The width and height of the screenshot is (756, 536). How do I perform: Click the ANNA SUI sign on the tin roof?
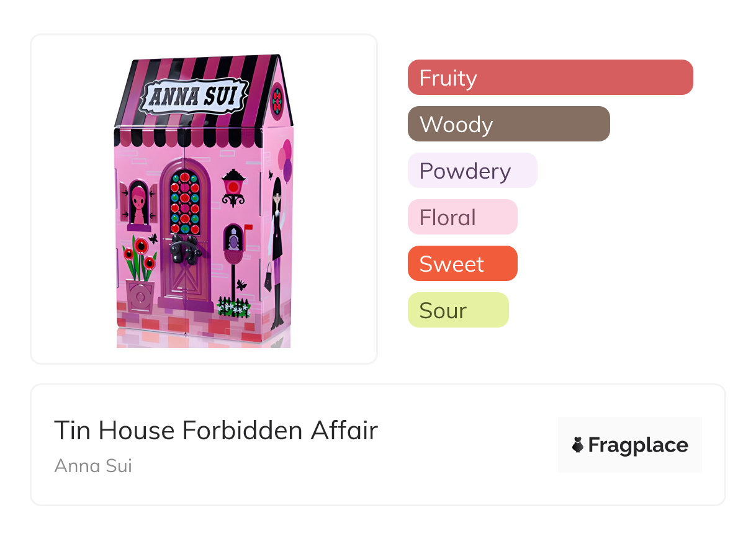coord(195,96)
